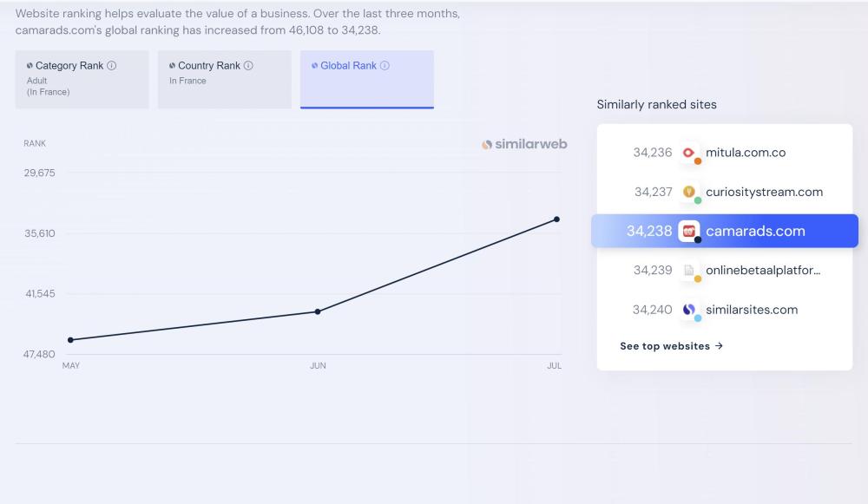Click the curiositystream.com favicon icon
Screen dimensions: 868x504
(x=689, y=192)
